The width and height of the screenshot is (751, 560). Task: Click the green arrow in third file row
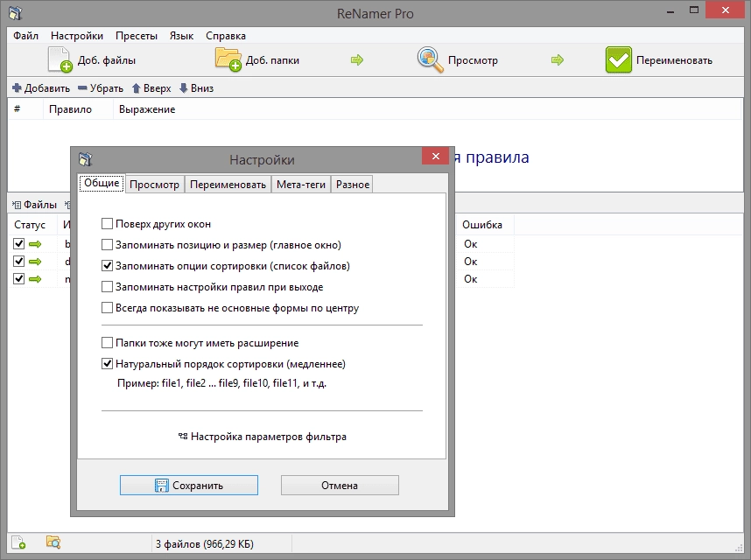(x=35, y=278)
